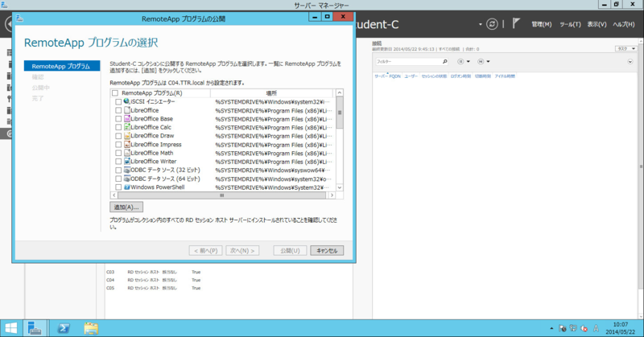Open the list options dropdown next to filter

tap(464, 62)
